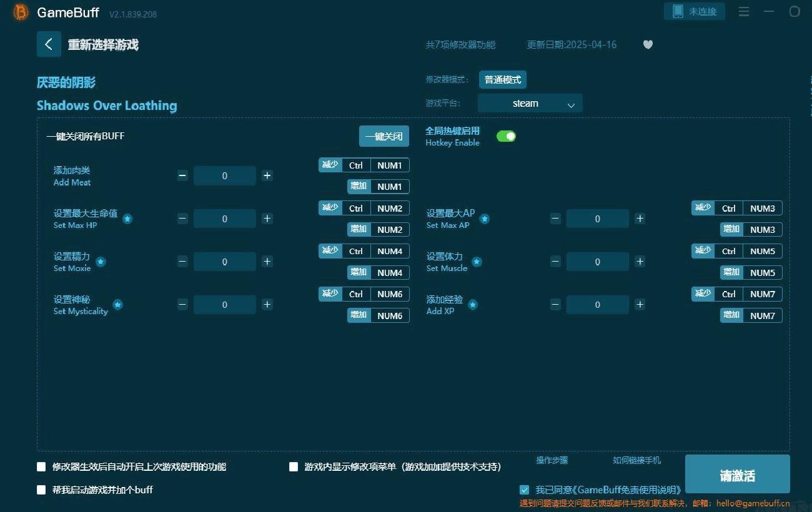Click the 减少 Ctrl NUM3 hotkey binding
This screenshot has width=812, height=512.
pos(737,209)
